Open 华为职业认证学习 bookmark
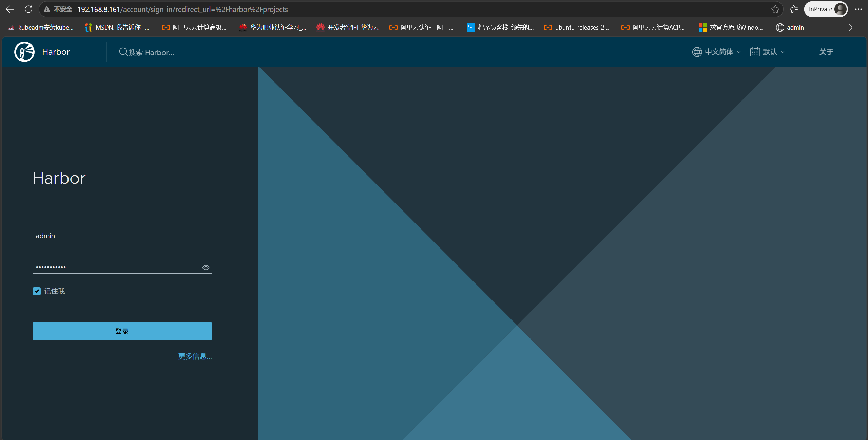Viewport: 868px width, 440px height. [273, 27]
